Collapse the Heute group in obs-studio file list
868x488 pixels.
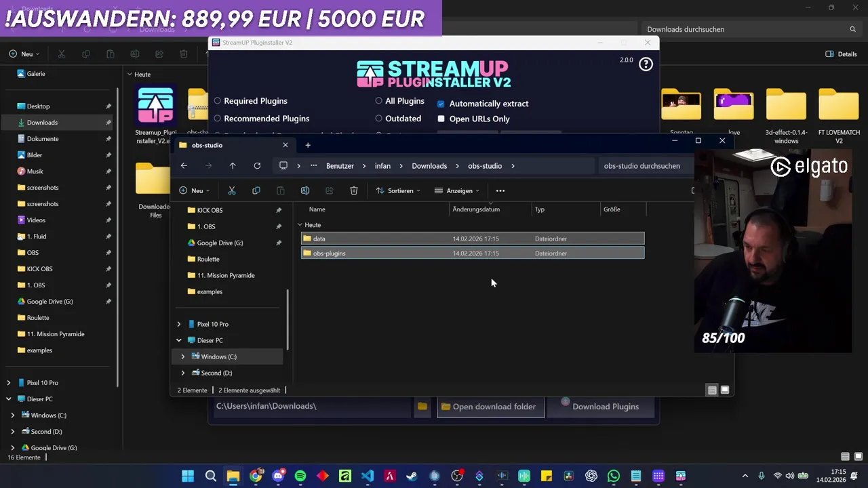[x=300, y=225]
